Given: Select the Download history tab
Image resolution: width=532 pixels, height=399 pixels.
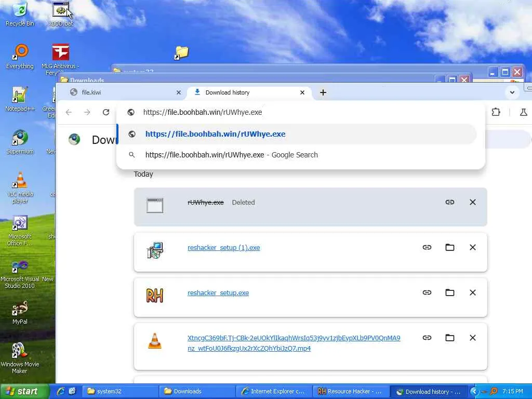Looking at the screenshot, I should coord(249,92).
